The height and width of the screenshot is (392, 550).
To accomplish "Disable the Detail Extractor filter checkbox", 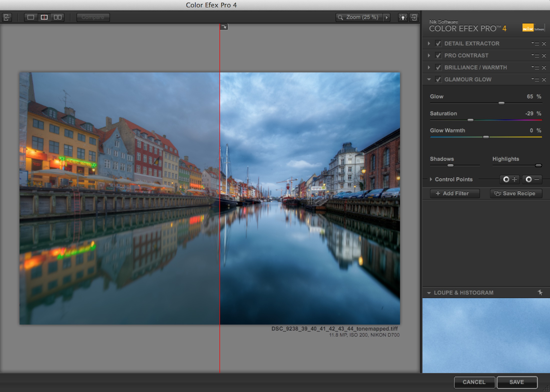I will pyautogui.click(x=438, y=43).
